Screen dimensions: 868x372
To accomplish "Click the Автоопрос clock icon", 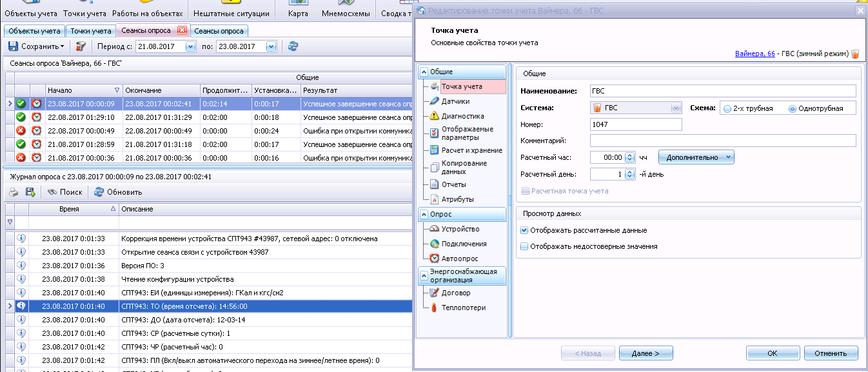I will click(x=435, y=259).
